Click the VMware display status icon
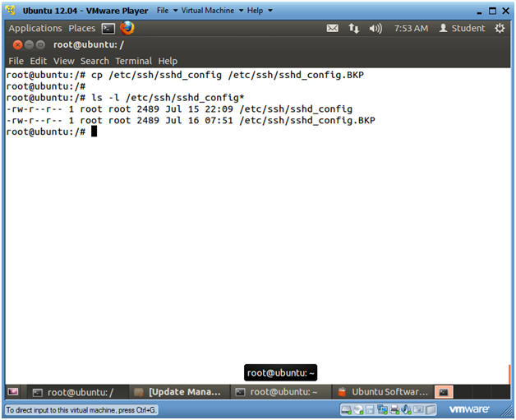 418,410
